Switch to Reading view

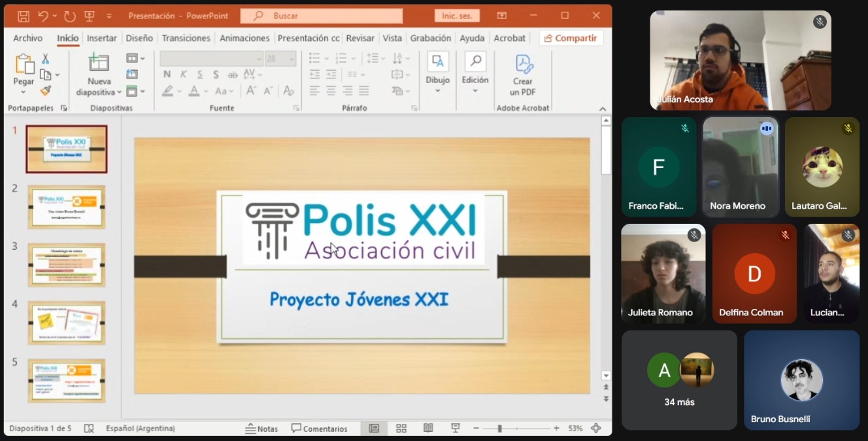click(x=428, y=429)
